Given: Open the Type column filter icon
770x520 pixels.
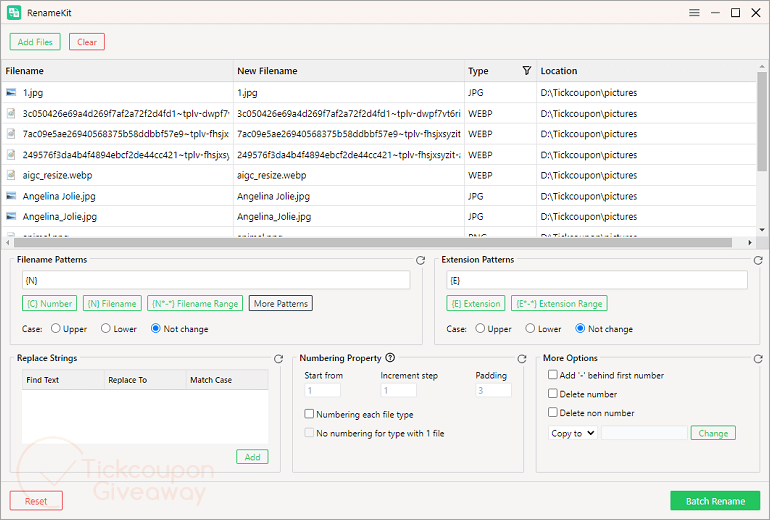Looking at the screenshot, I should (x=526, y=71).
